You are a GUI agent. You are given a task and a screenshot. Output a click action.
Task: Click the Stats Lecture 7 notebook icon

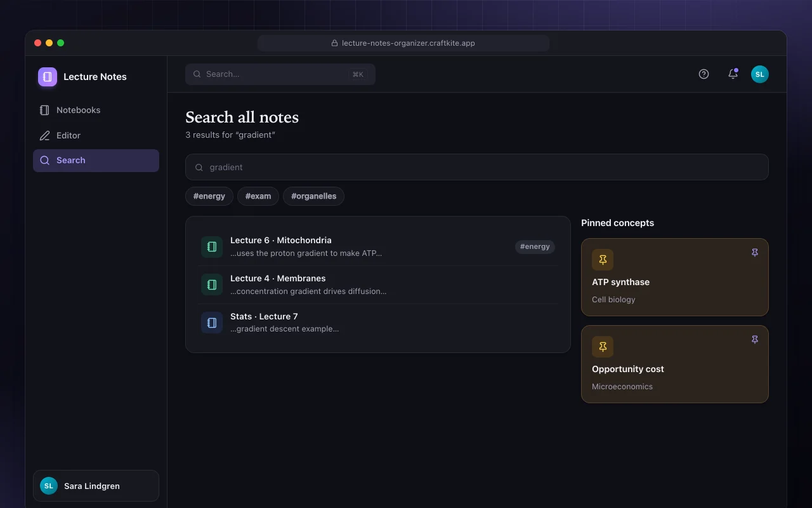[x=212, y=323]
